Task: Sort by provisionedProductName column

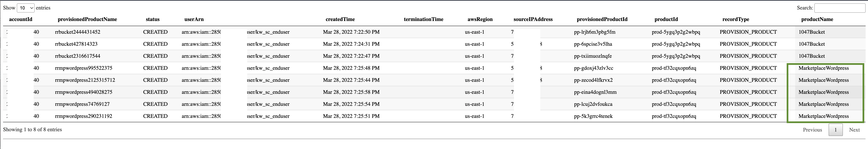Action: (x=87, y=19)
